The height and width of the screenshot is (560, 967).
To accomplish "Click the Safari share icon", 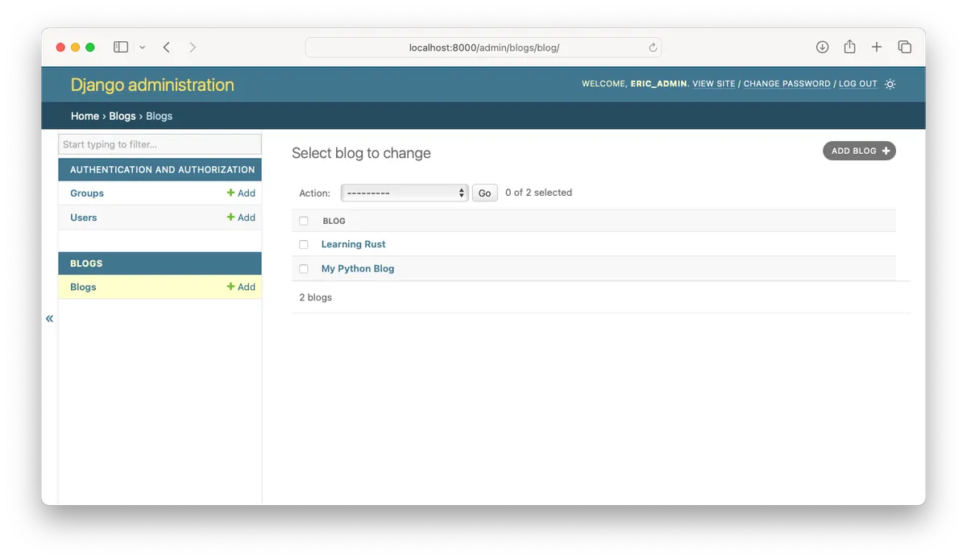I will tap(849, 48).
